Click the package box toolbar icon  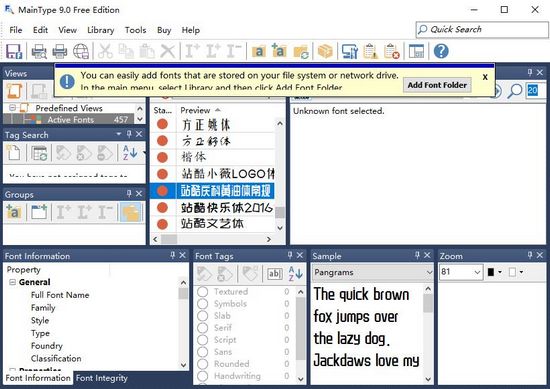[325, 51]
